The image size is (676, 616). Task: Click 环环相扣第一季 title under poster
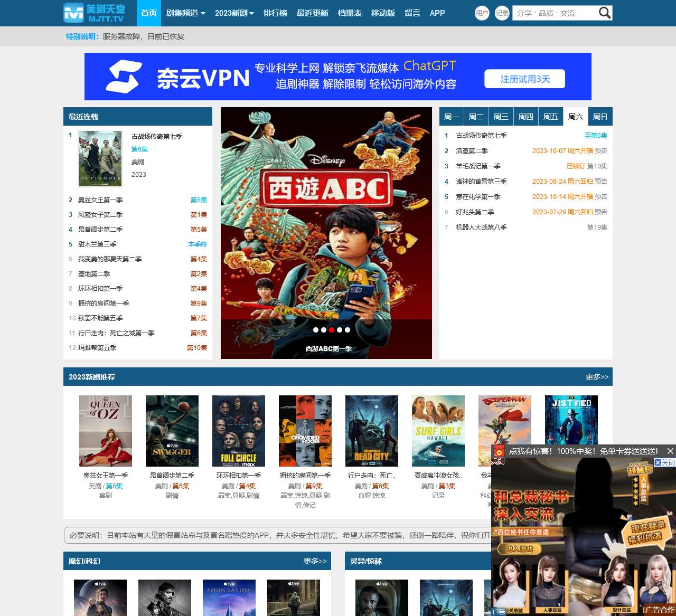(239, 476)
